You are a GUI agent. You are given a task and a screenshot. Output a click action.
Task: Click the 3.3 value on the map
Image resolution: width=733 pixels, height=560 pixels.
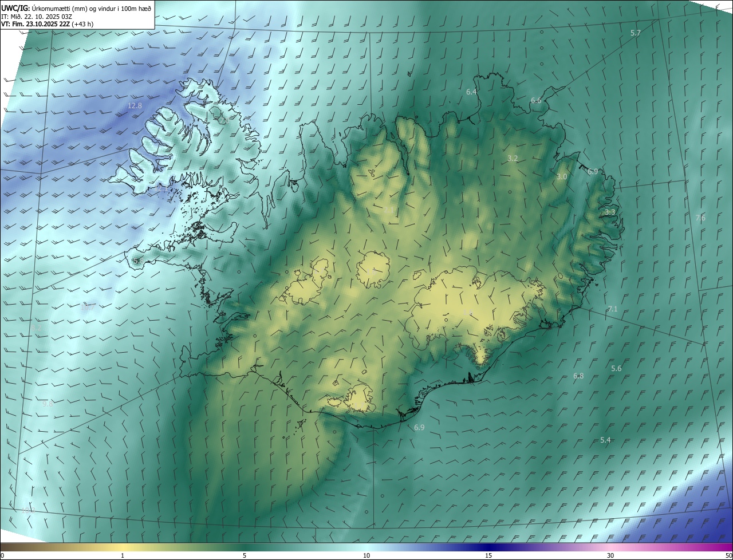coord(610,212)
